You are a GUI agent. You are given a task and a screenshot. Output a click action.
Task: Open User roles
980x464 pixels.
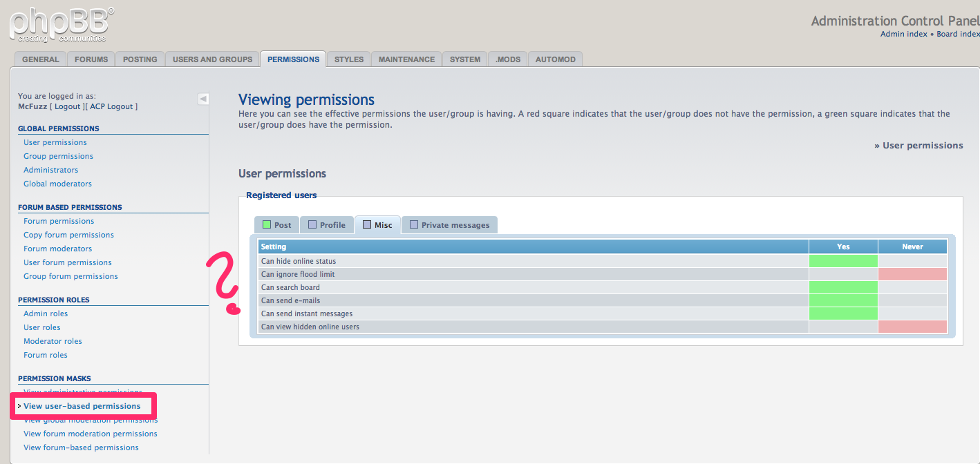[42, 327]
